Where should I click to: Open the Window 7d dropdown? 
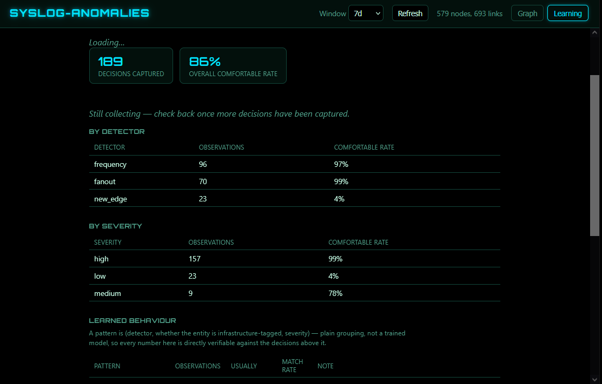click(x=366, y=13)
